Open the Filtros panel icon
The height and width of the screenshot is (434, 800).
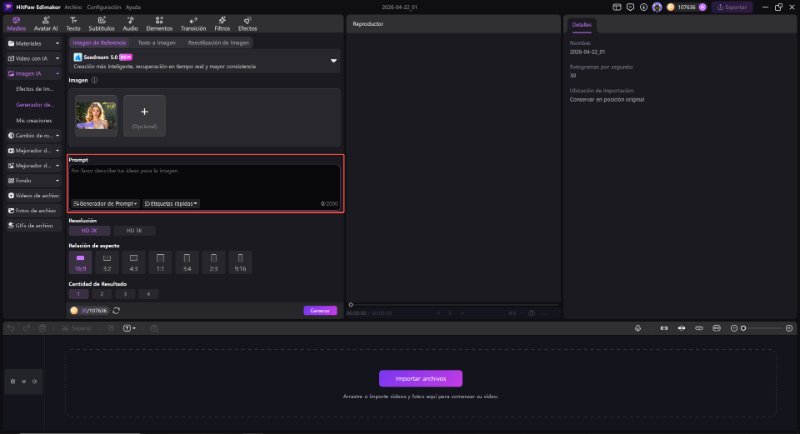coord(222,23)
